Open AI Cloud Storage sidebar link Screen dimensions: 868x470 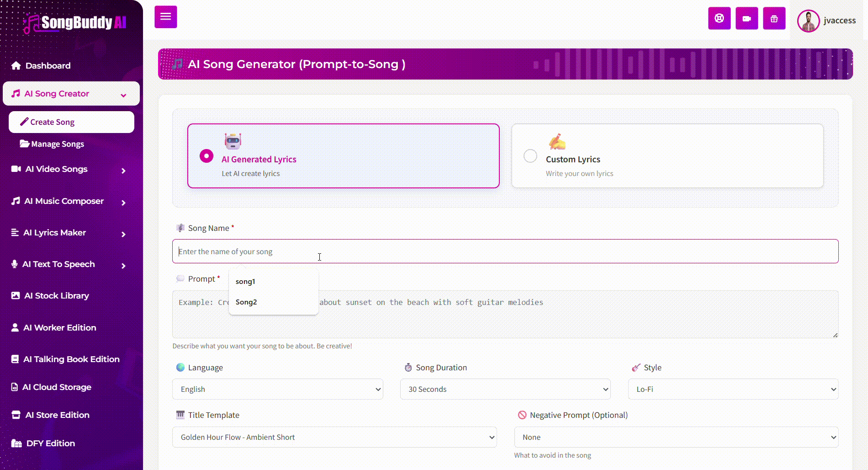tap(57, 387)
